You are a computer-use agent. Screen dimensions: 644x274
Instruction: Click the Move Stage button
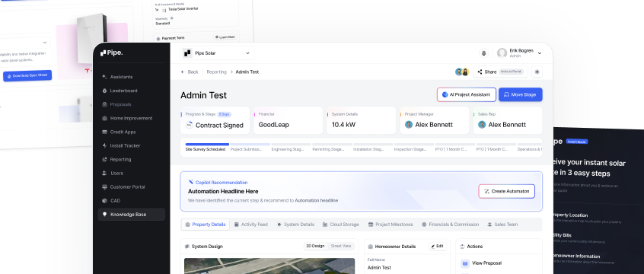521,94
